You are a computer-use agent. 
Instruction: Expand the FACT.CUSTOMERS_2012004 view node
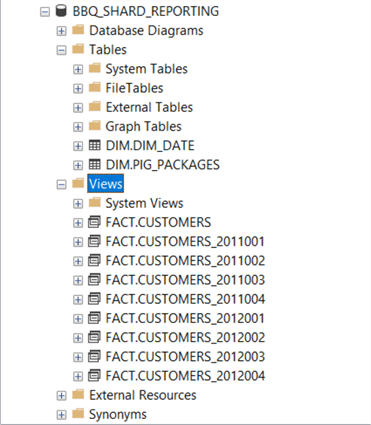(78, 377)
